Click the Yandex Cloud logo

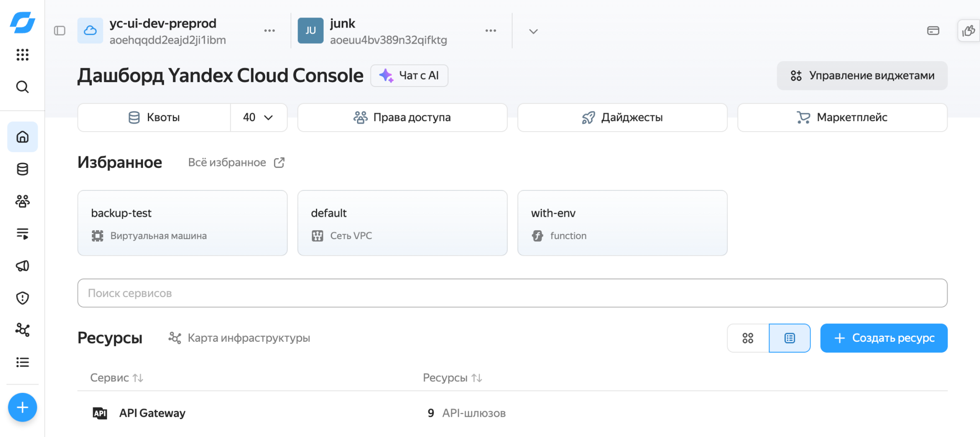pyautogui.click(x=22, y=22)
